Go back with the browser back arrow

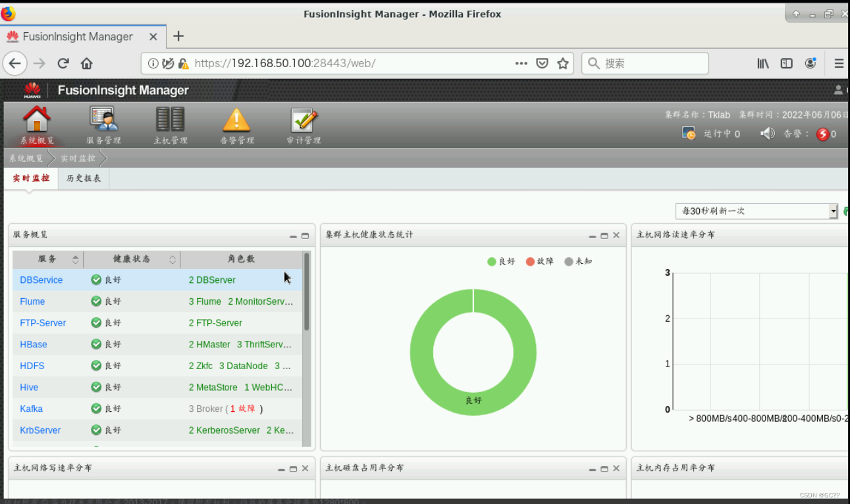tap(14, 63)
